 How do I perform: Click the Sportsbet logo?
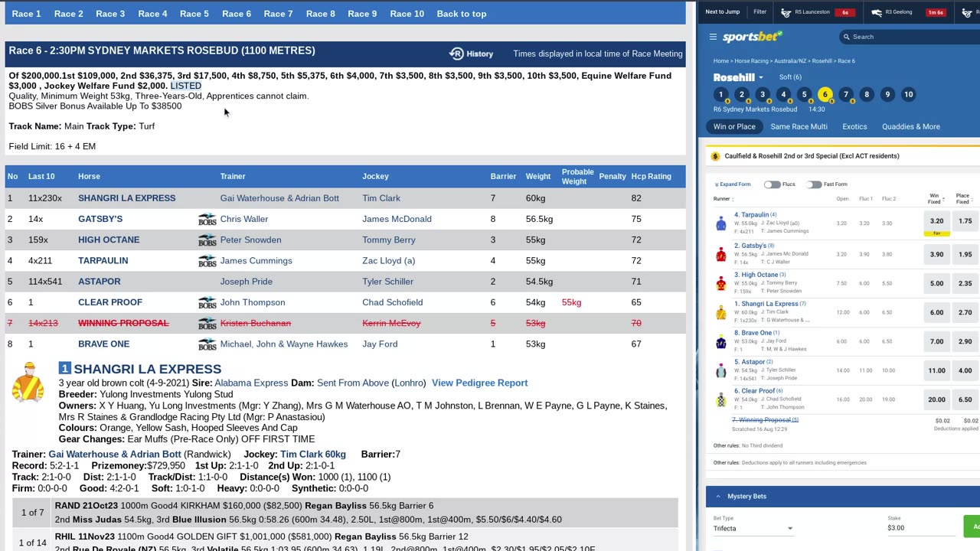click(x=753, y=37)
